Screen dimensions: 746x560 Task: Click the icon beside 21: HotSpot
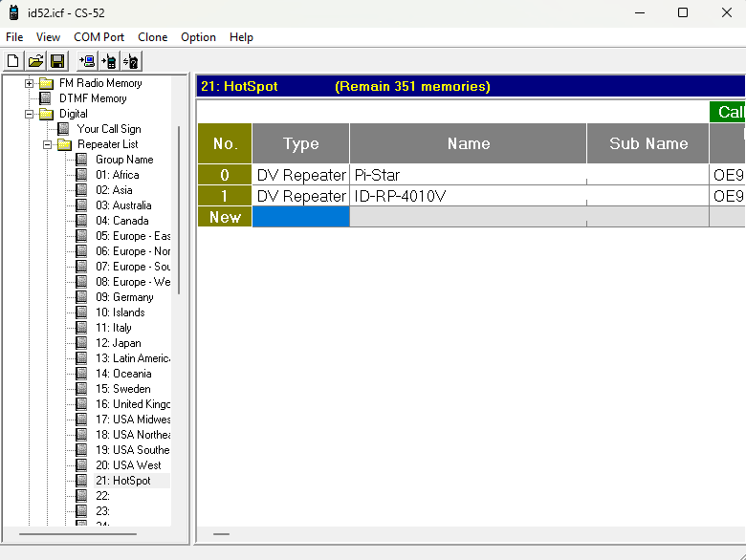tap(82, 480)
